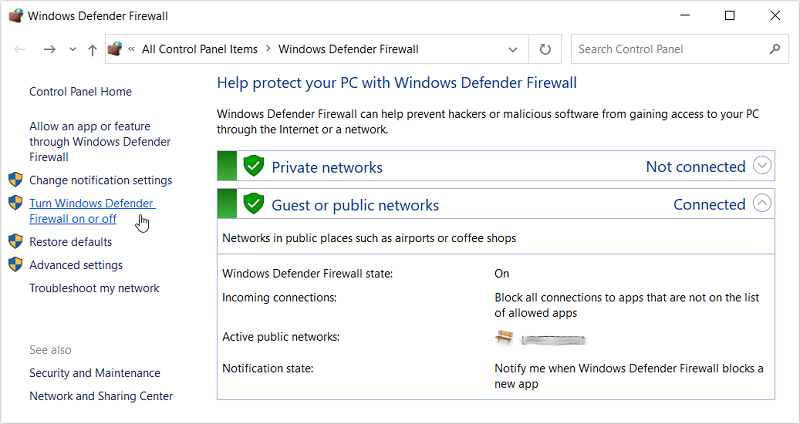Click 'Help protect your PC' heading

pos(397,83)
